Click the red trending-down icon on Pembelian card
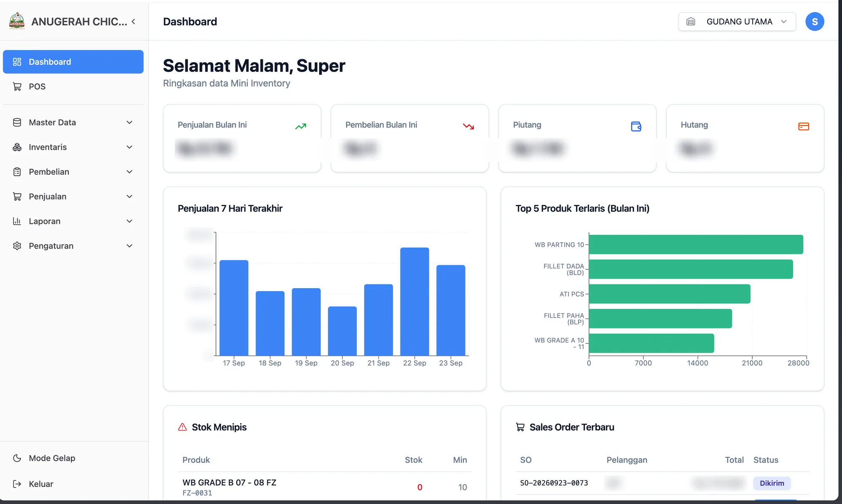842x504 pixels. [x=468, y=126]
